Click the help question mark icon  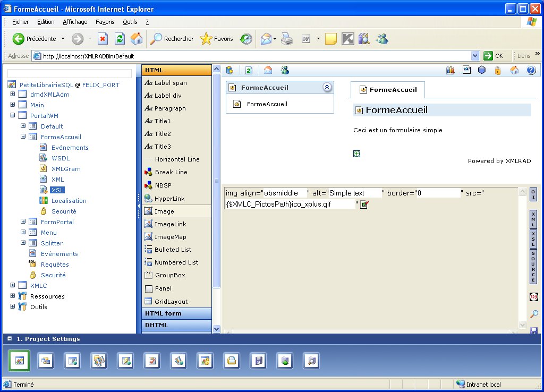point(530,70)
